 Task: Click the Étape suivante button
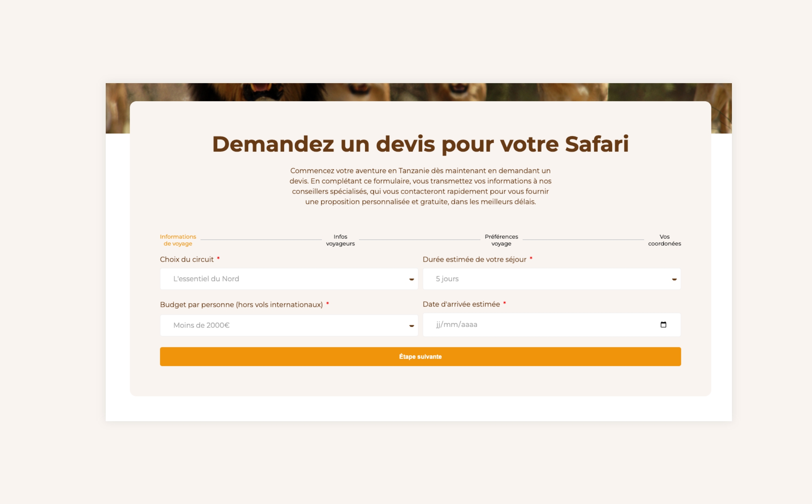pyautogui.click(x=420, y=357)
